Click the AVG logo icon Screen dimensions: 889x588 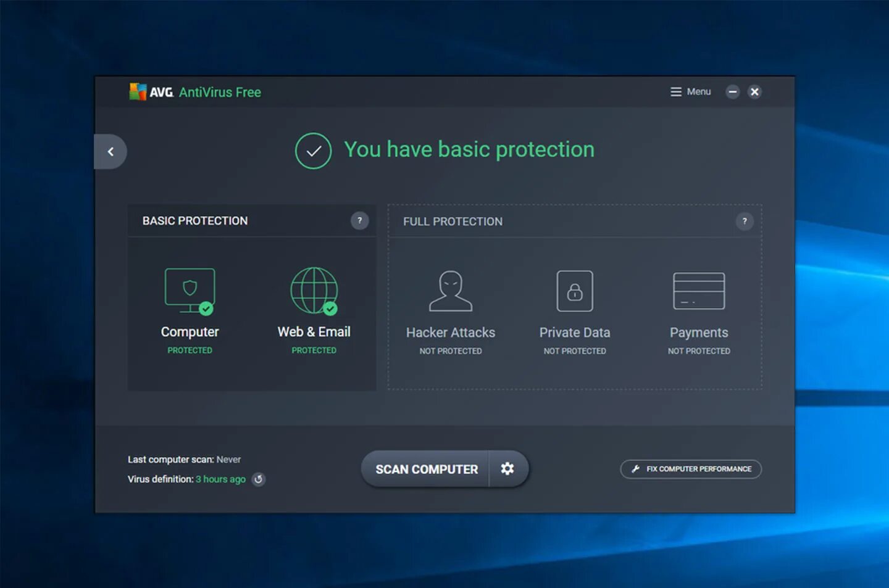coord(138,92)
